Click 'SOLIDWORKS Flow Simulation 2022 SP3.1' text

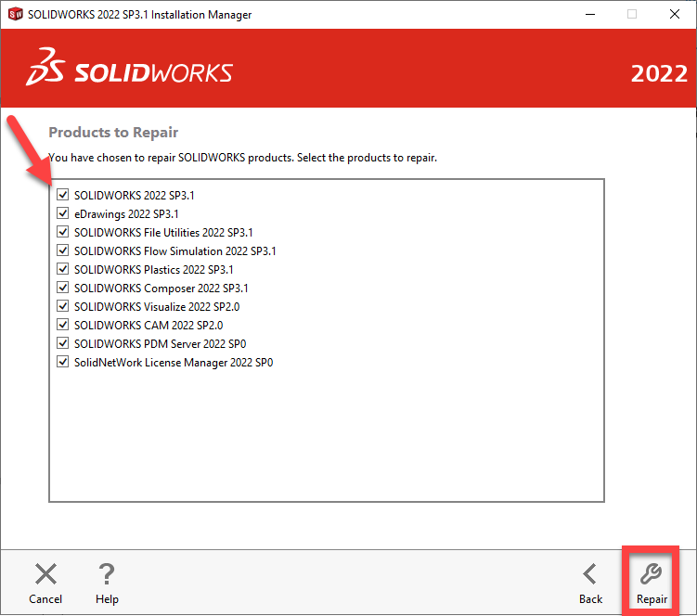click(175, 251)
